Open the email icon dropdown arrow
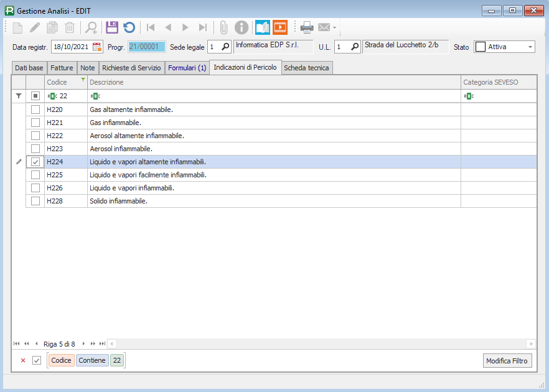The height and width of the screenshot is (392, 549). click(335, 28)
